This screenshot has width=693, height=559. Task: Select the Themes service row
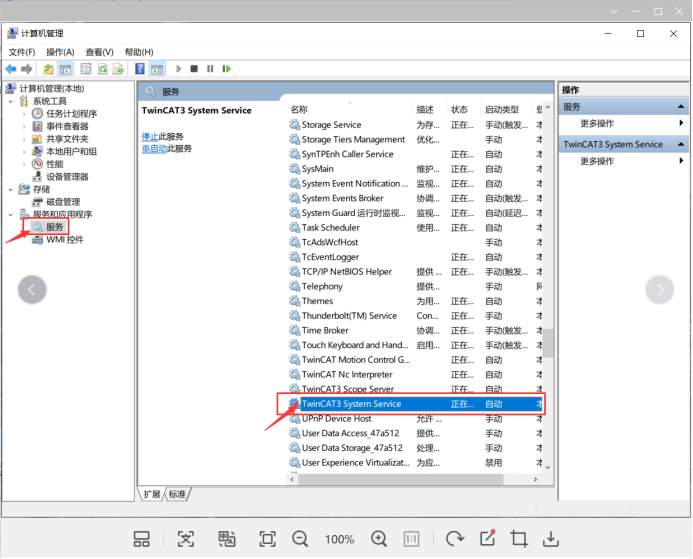[415, 301]
